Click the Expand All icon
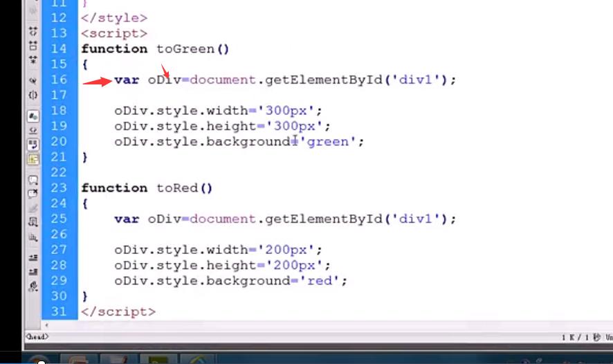This screenshot has width=613, height=364. (x=33, y=60)
